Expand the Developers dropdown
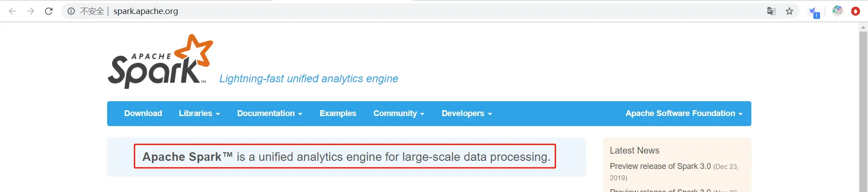This screenshot has height=192, width=868. 467,113
